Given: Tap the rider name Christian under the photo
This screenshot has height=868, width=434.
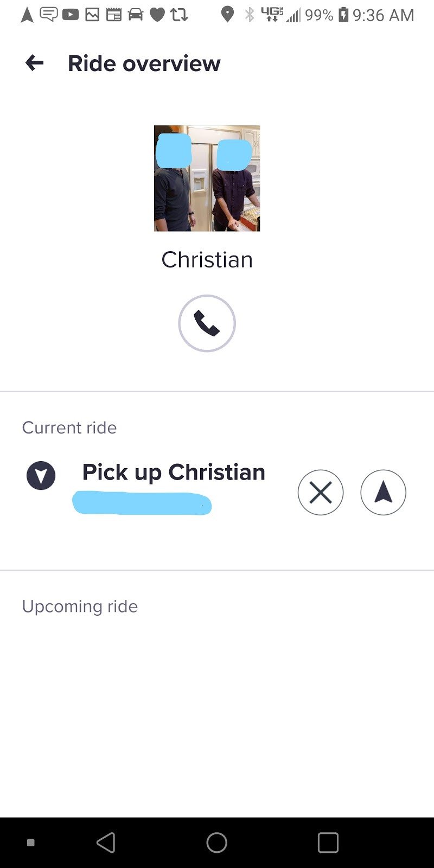Looking at the screenshot, I should [207, 260].
